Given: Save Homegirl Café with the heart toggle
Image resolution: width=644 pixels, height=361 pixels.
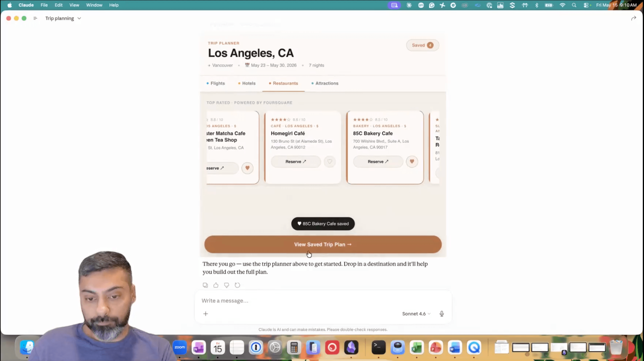Looking at the screenshot, I should tap(330, 162).
